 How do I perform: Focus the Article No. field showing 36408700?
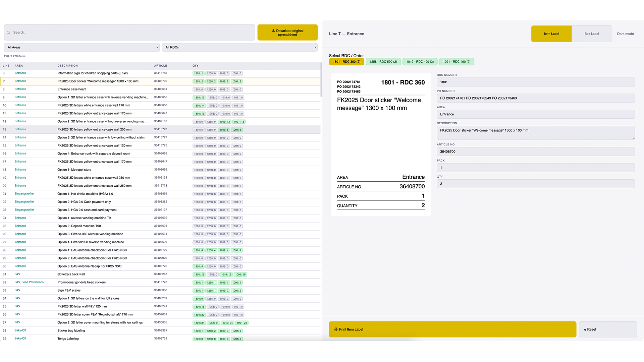[x=536, y=152]
